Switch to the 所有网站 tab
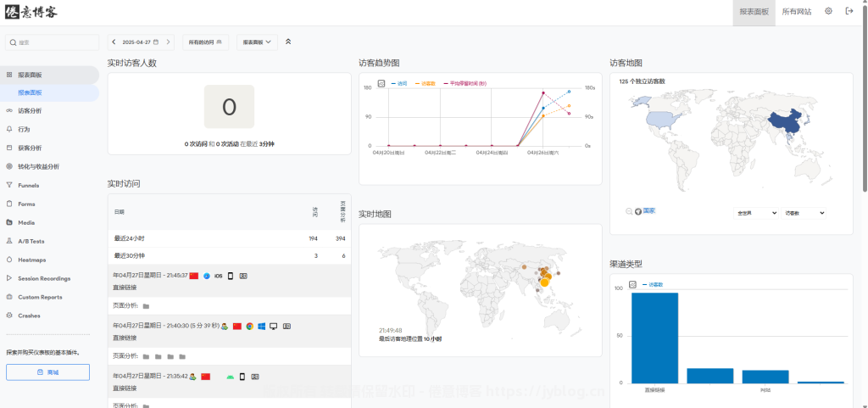This screenshot has width=868, height=408. pos(796,12)
